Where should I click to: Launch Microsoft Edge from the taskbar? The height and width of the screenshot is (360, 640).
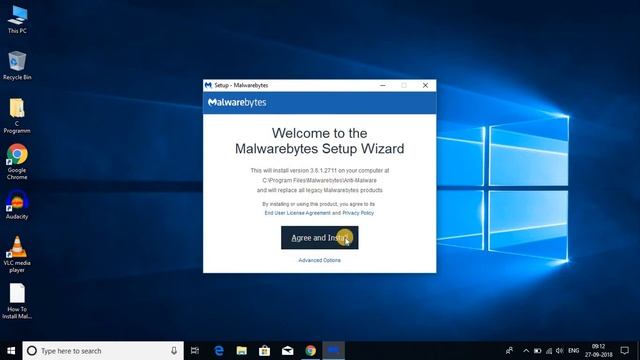[x=219, y=351]
